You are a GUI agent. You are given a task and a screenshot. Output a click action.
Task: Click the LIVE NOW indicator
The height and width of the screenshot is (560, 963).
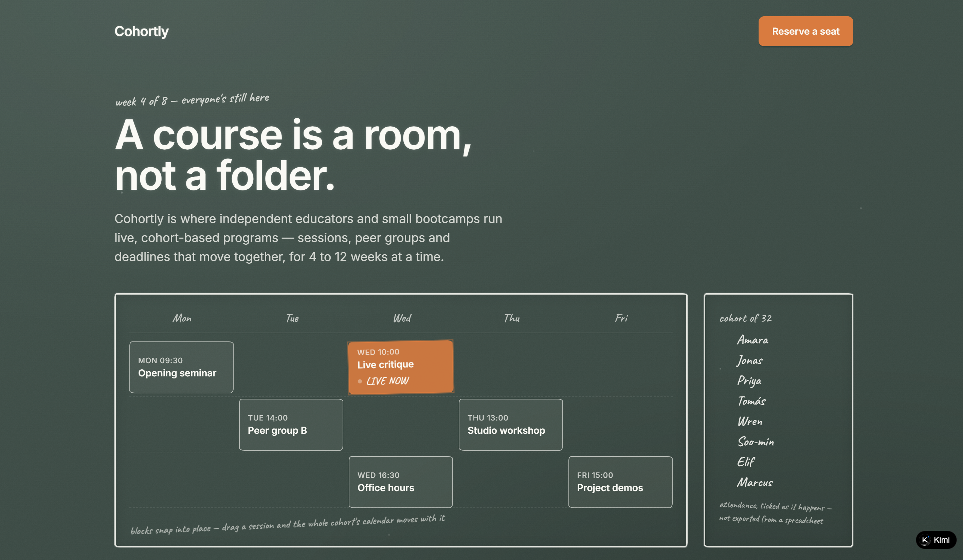tap(384, 381)
